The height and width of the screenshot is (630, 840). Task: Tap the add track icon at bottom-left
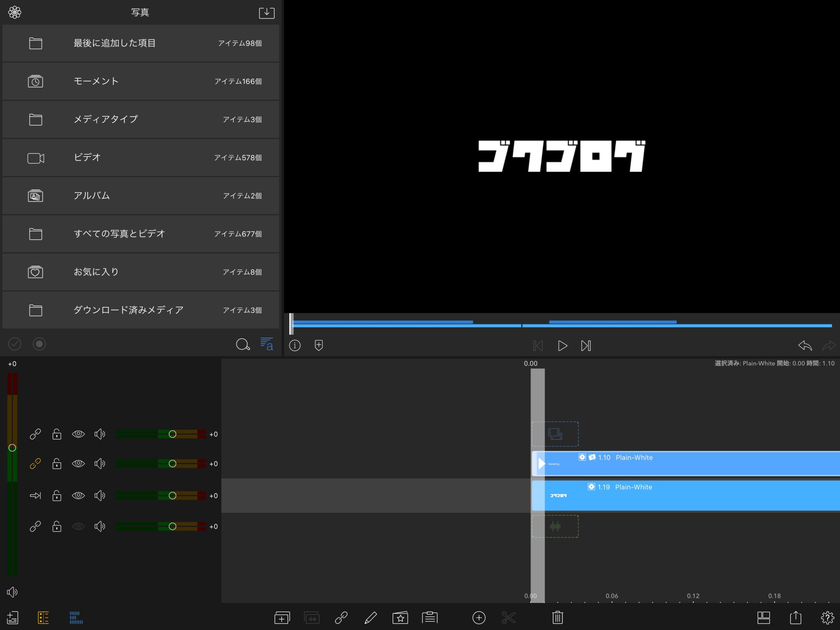[12, 618]
